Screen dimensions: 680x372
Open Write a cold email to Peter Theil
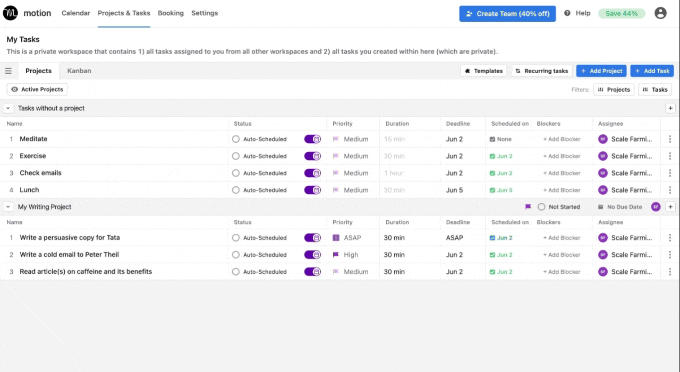pyautogui.click(x=69, y=255)
